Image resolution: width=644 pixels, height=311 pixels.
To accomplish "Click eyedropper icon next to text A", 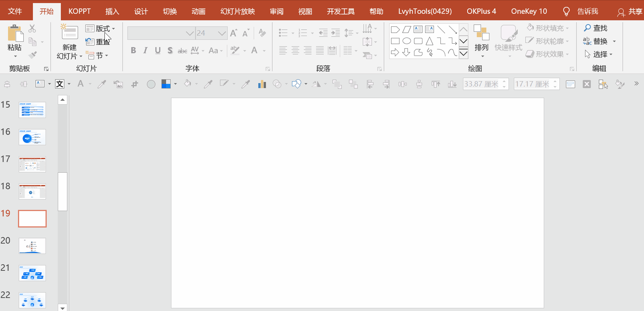I will pyautogui.click(x=101, y=84).
